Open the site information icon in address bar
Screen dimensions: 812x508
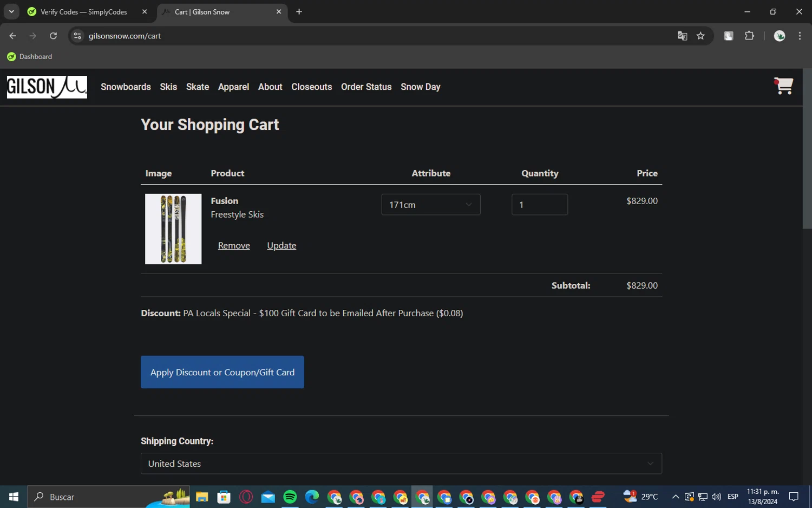click(77, 36)
